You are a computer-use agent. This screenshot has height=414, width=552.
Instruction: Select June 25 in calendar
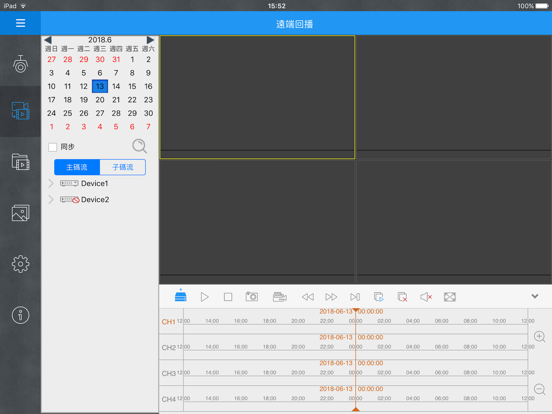pyautogui.click(x=68, y=113)
